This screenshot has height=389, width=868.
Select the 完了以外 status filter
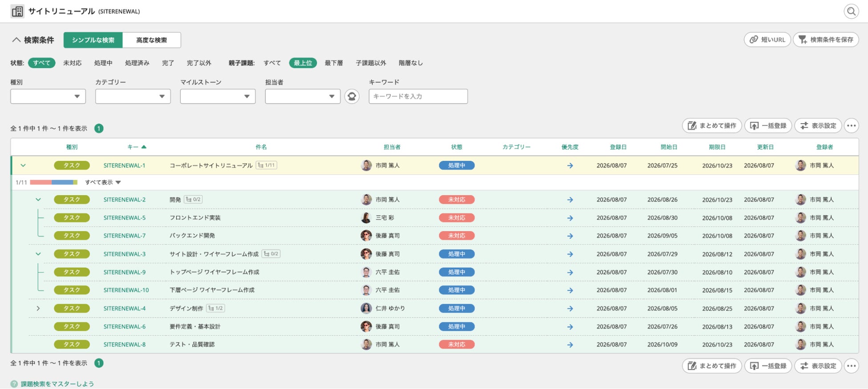point(199,63)
